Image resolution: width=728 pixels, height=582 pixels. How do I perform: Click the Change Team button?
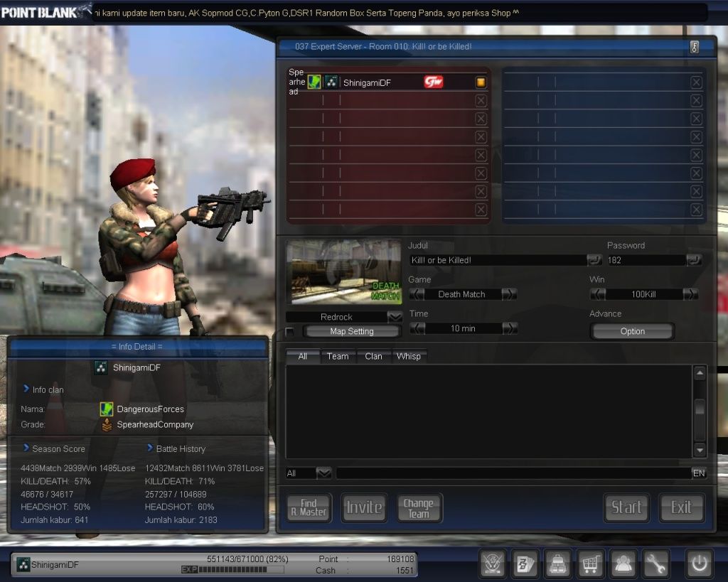(419, 508)
